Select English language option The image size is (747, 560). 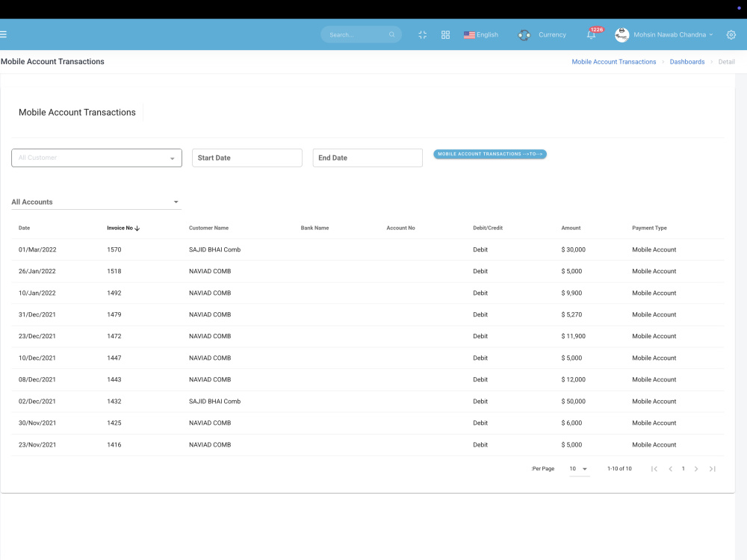[x=487, y=35]
